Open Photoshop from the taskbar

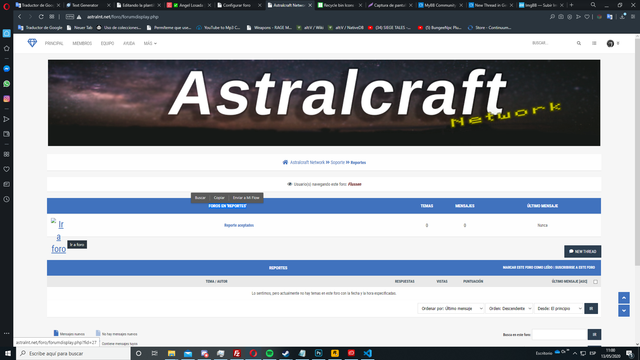pos(318,353)
